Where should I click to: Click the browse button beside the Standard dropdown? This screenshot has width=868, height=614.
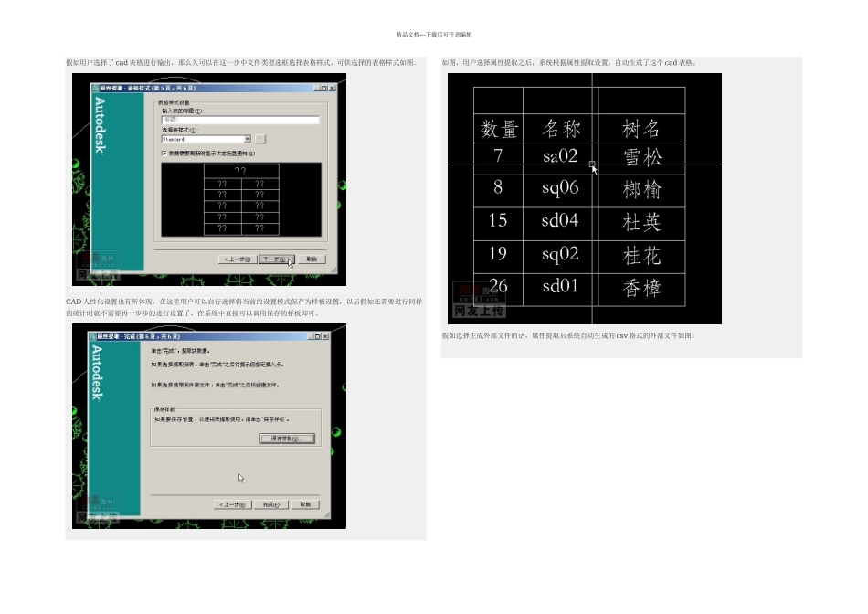coord(260,139)
